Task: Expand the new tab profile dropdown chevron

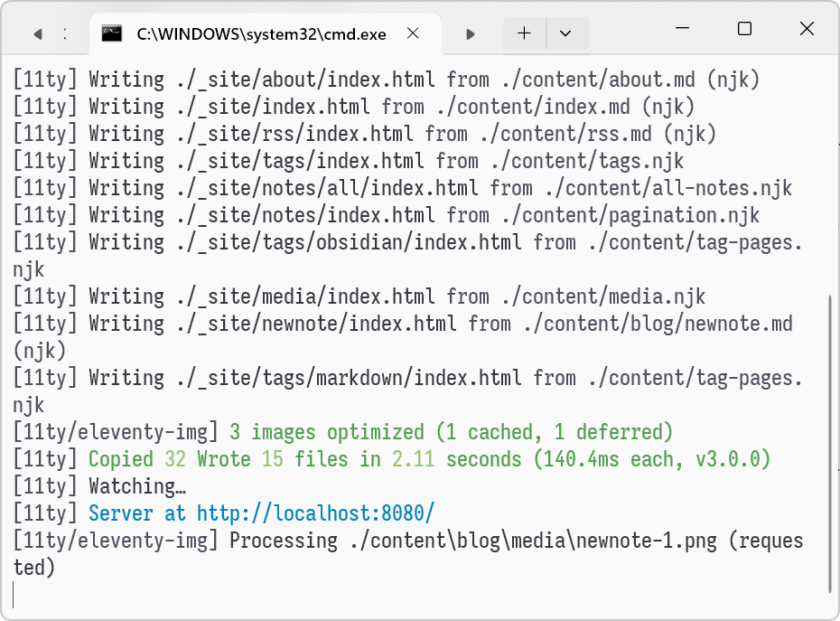Action: pyautogui.click(x=565, y=33)
